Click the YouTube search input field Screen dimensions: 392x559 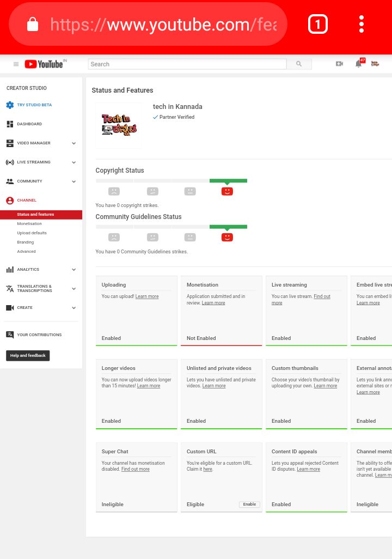pos(187,64)
